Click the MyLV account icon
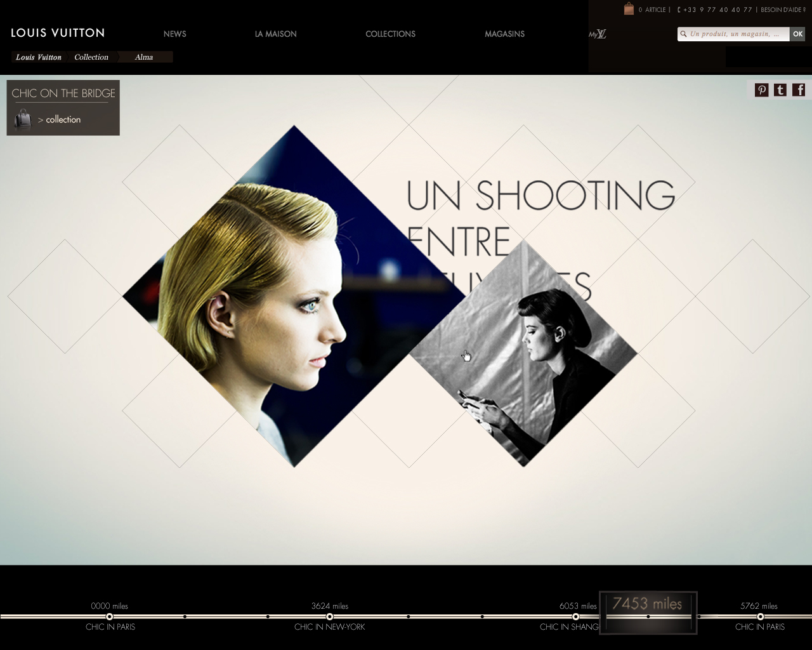The height and width of the screenshot is (650, 812). [597, 34]
